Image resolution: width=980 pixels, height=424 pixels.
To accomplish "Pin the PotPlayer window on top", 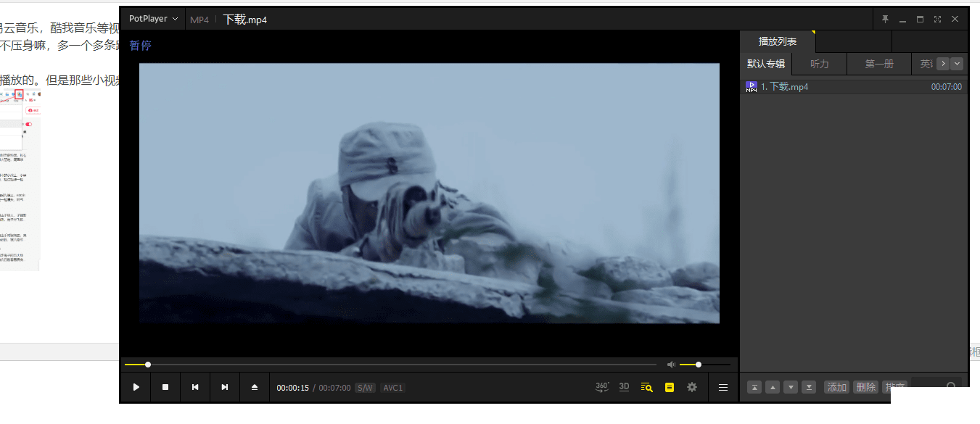I will click(885, 20).
